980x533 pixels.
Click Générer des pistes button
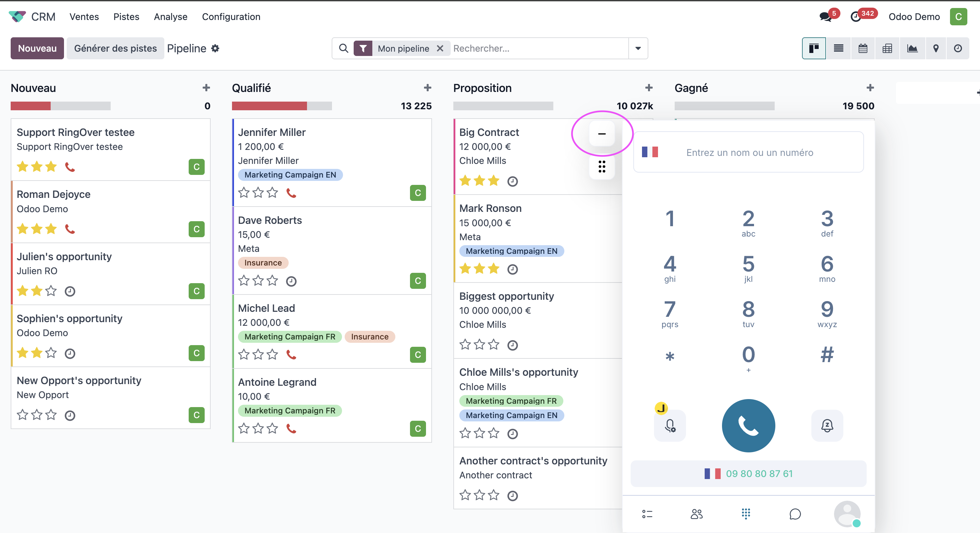tap(115, 48)
